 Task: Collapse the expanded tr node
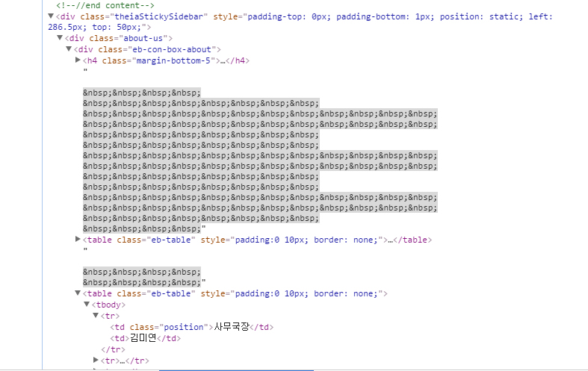pyautogui.click(x=96, y=316)
